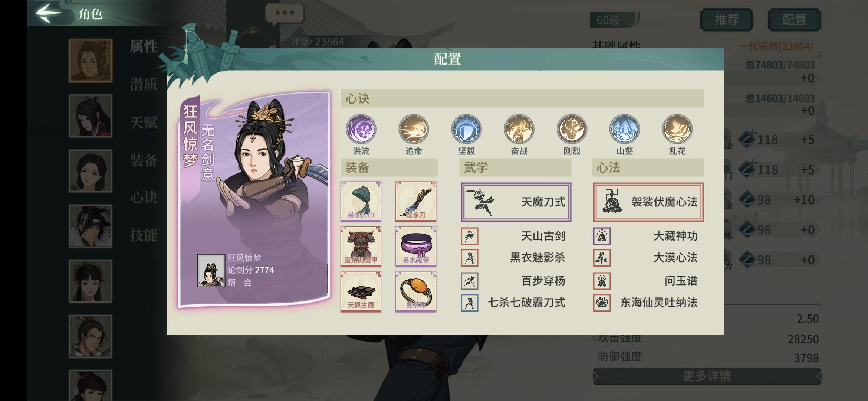Select the 刚烈 beast heart-art icon
The height and width of the screenshot is (401, 868).
coord(572,129)
